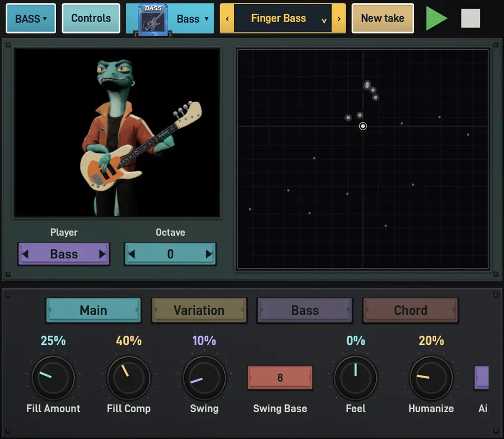This screenshot has width=504, height=439.
Task: Open the Bass instrument dropdown
Action: coord(192,19)
